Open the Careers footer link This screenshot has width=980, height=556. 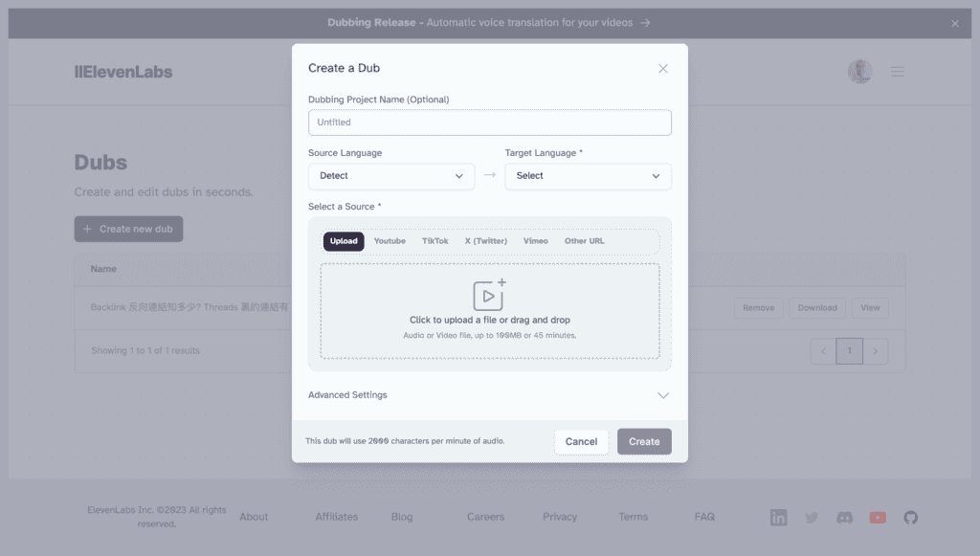(x=485, y=518)
